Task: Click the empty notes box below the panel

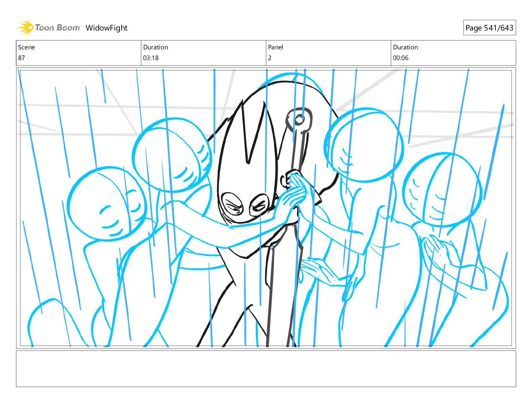Action: coord(266,369)
